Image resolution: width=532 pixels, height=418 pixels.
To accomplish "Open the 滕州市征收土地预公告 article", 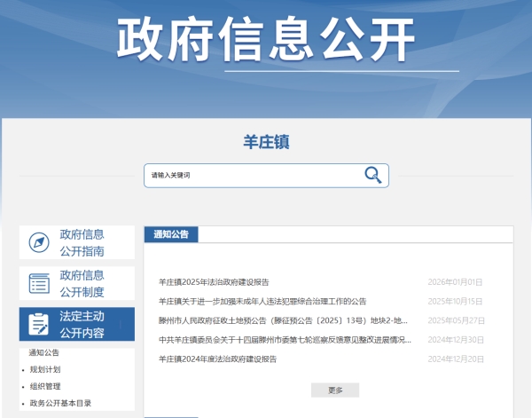I will click(x=283, y=320).
